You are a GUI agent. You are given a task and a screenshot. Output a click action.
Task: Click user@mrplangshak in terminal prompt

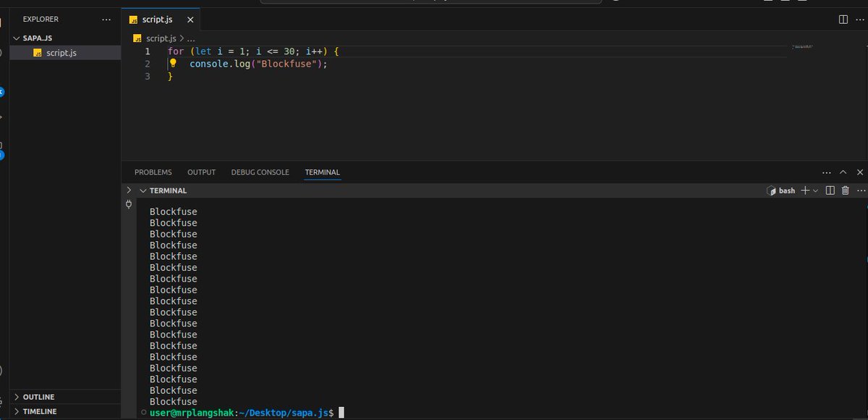pos(192,412)
